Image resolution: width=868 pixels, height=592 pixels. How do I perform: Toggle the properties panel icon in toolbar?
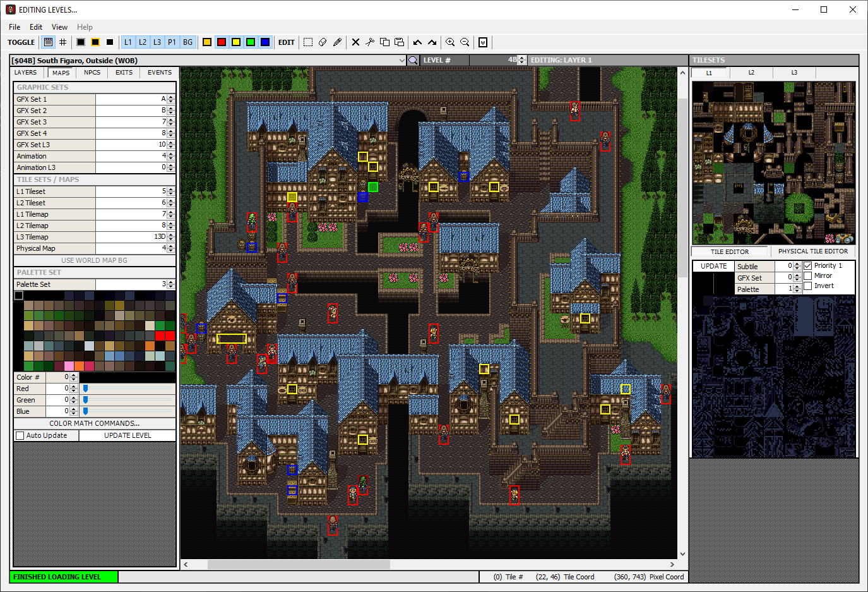coord(48,42)
